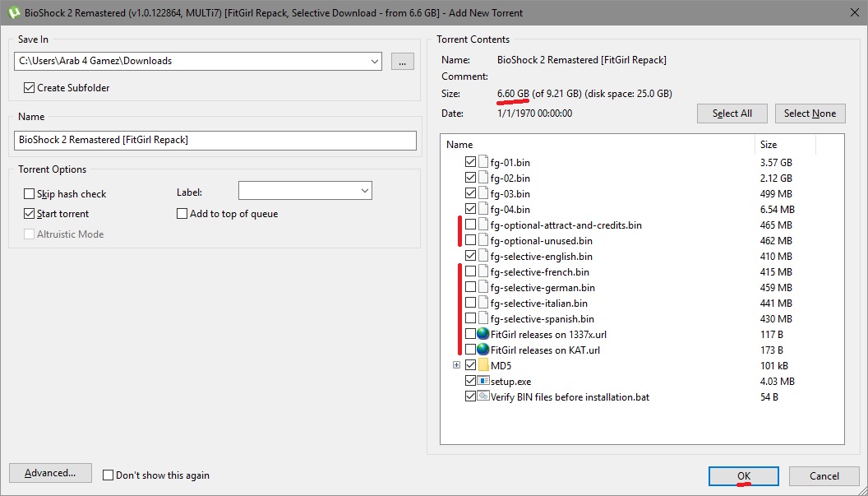
Task: Open the Save In path dropdown
Action: 375,61
